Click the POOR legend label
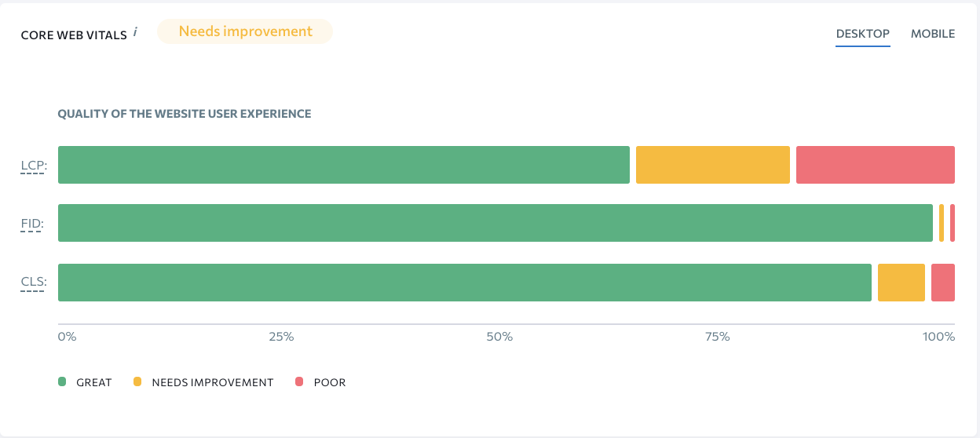 coord(330,382)
